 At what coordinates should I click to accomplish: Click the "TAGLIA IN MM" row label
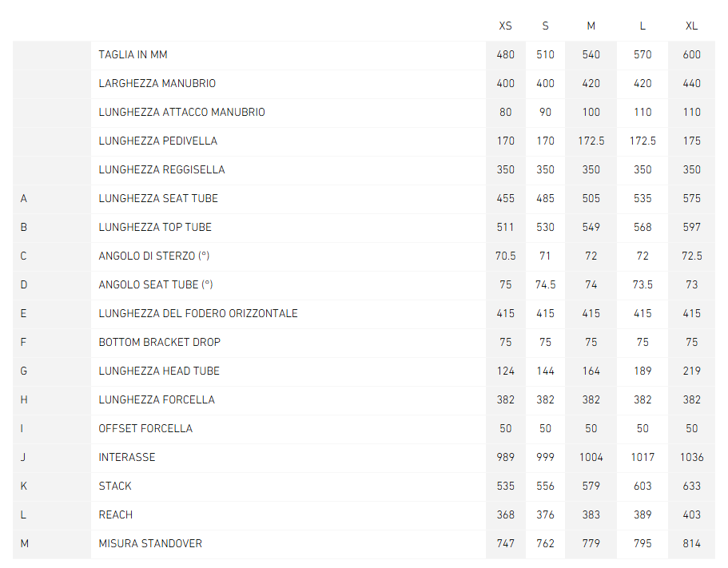pyautogui.click(x=133, y=55)
